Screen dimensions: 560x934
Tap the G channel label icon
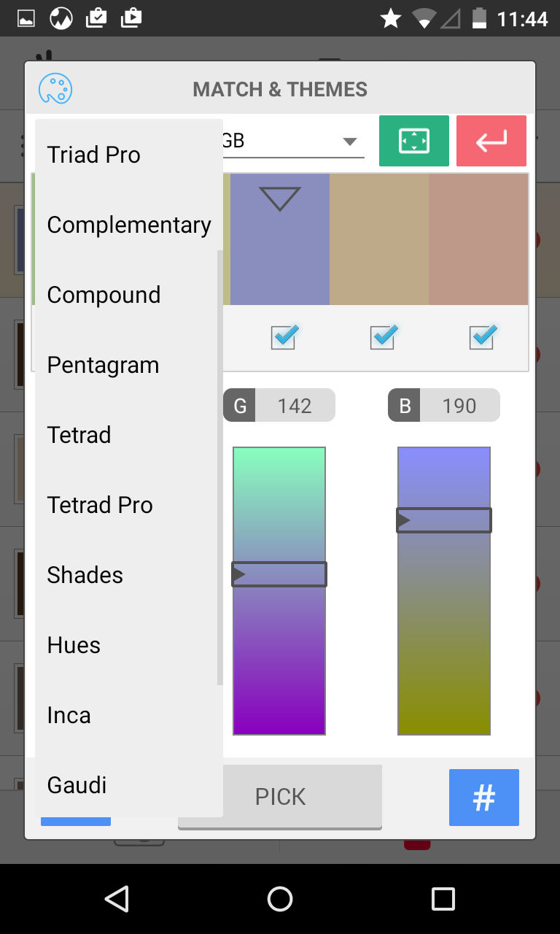point(239,405)
